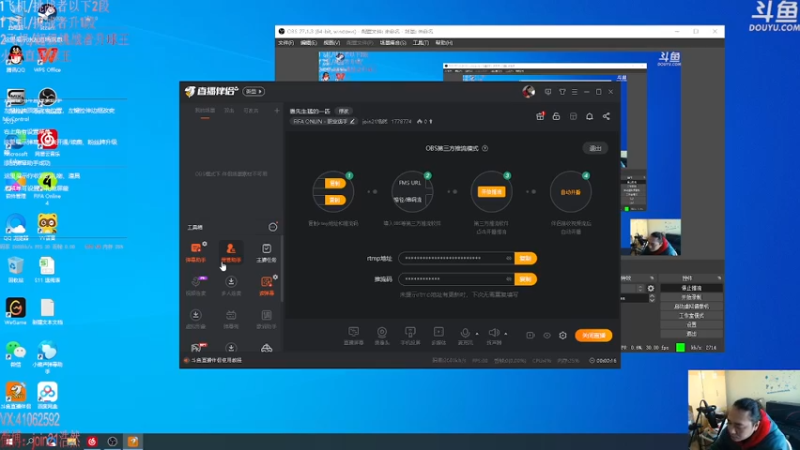Open the File menu in OBS window
The width and height of the screenshot is (800, 450).
[286, 43]
